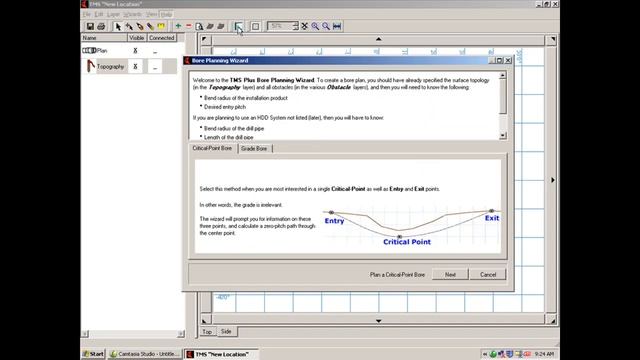Click the Plan layer icon

[x=89, y=51]
